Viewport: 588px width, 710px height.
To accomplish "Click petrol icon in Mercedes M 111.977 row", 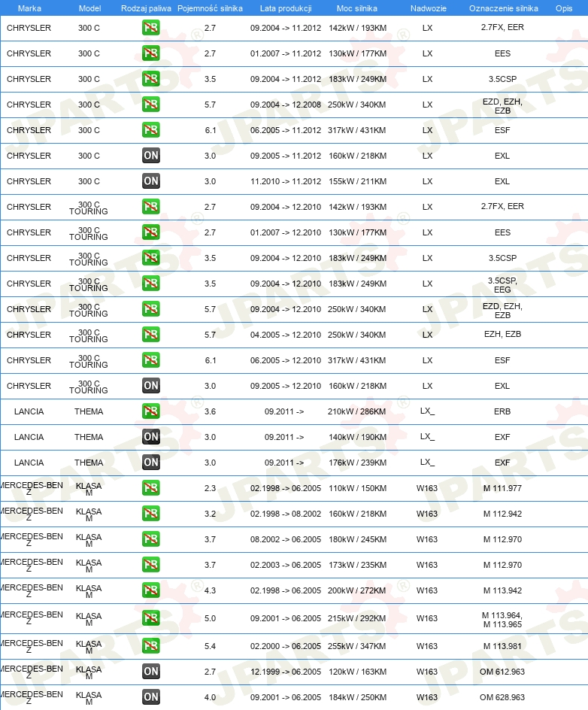I will click(150, 488).
